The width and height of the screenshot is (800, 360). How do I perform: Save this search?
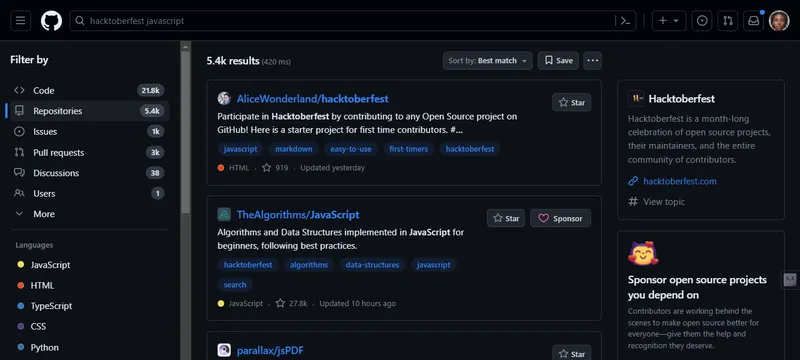[558, 61]
